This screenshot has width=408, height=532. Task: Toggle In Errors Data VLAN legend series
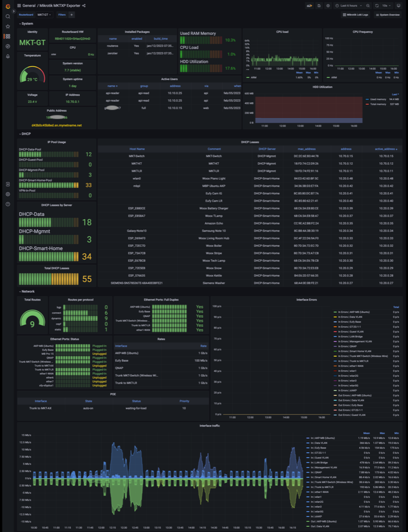(x=350, y=317)
